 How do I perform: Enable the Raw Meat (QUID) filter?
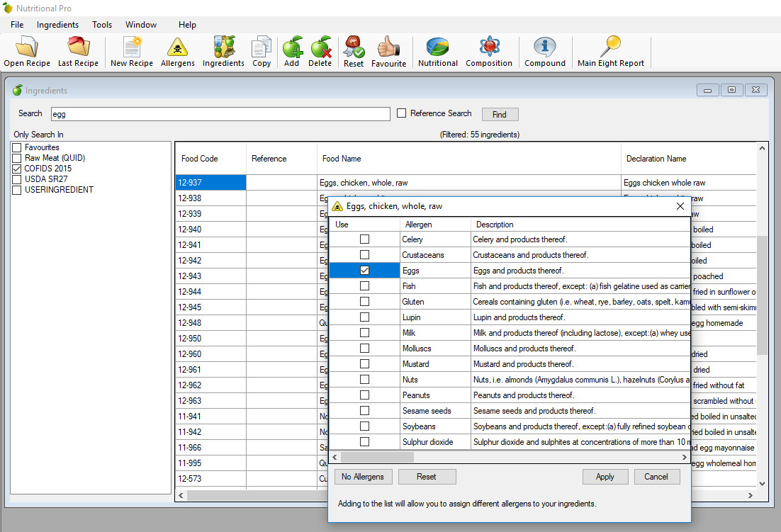tap(17, 158)
